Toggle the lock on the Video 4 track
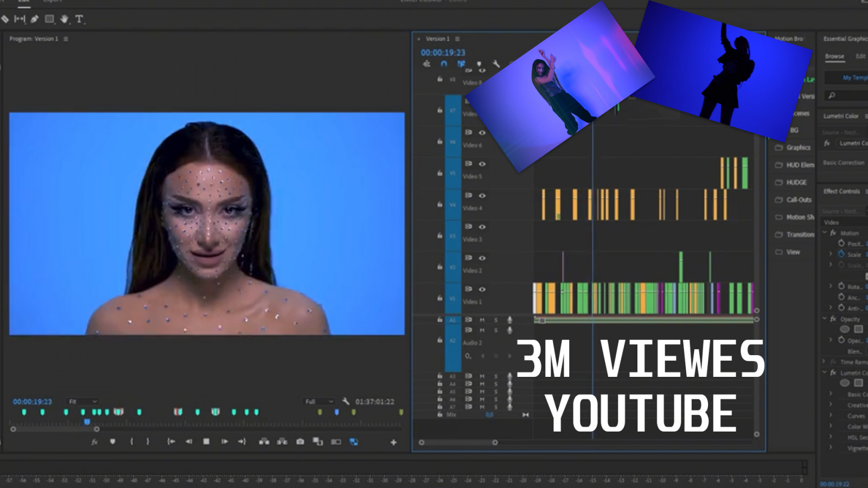The height and width of the screenshot is (488, 868). pos(439,204)
